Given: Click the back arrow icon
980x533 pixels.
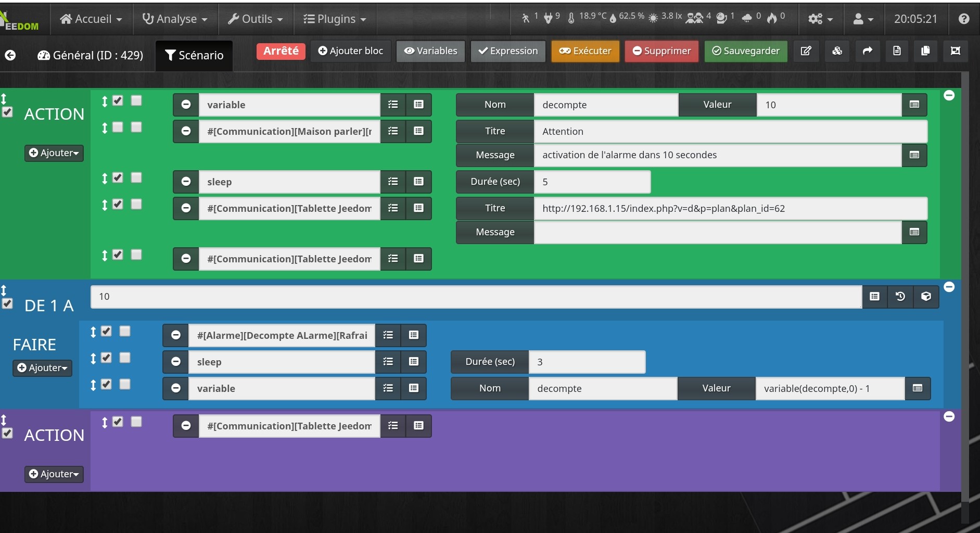Looking at the screenshot, I should point(10,55).
